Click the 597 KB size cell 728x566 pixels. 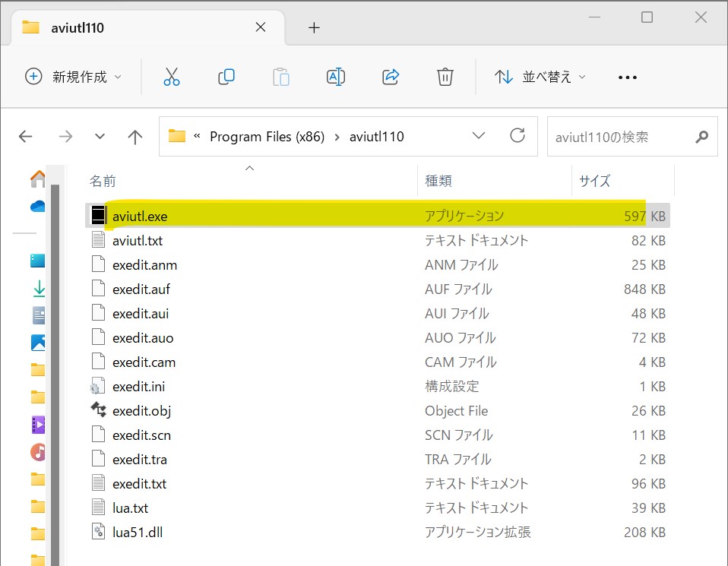[644, 217]
